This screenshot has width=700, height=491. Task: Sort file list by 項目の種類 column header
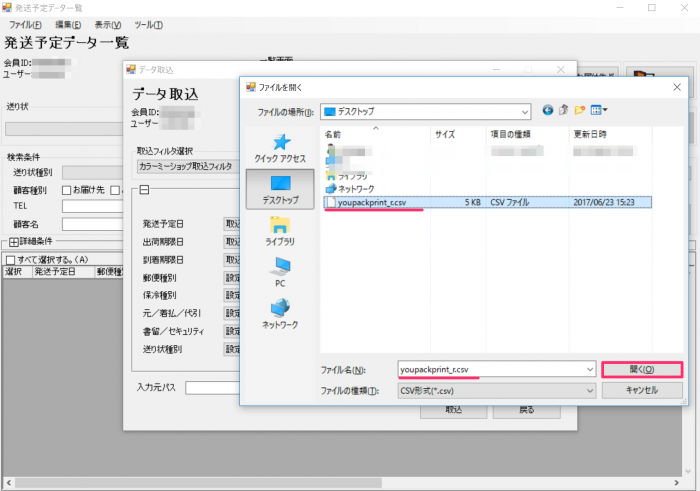click(x=527, y=134)
